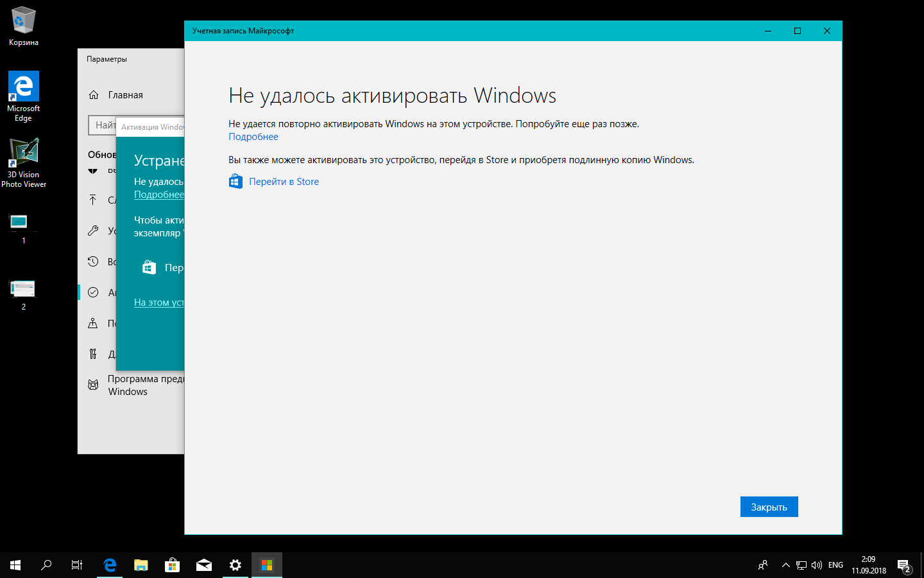The width and height of the screenshot is (924, 578).
Task: Select desktop file named 2
Action: (24, 295)
